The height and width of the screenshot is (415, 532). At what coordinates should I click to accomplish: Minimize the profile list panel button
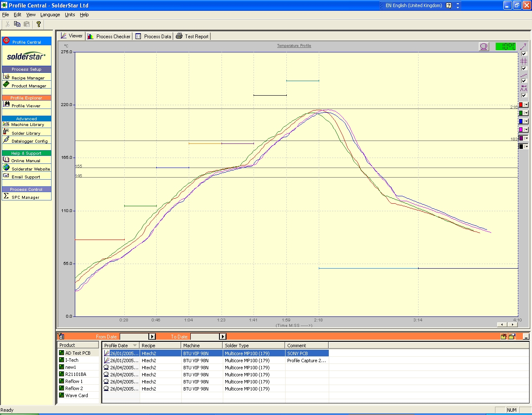(x=526, y=336)
